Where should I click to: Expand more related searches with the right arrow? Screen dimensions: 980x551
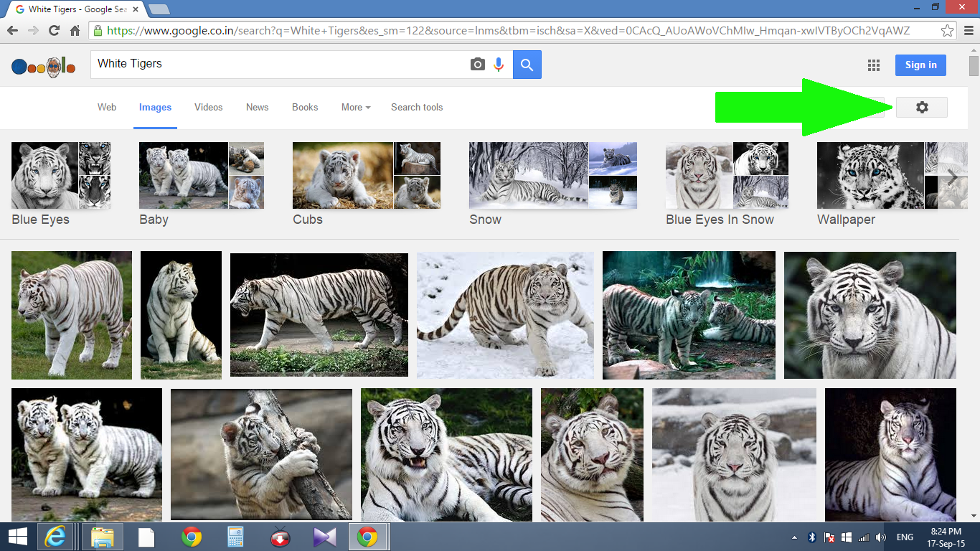click(953, 176)
